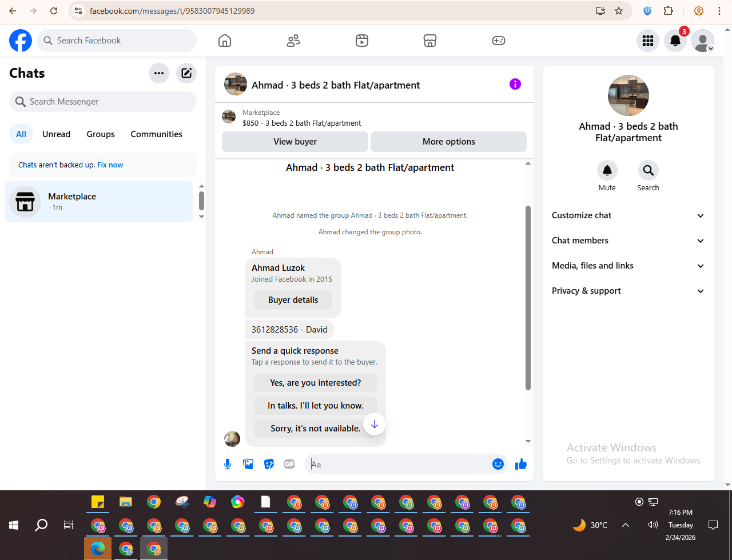
Task: Open the Facebook menu grid icon
Action: pos(648,41)
